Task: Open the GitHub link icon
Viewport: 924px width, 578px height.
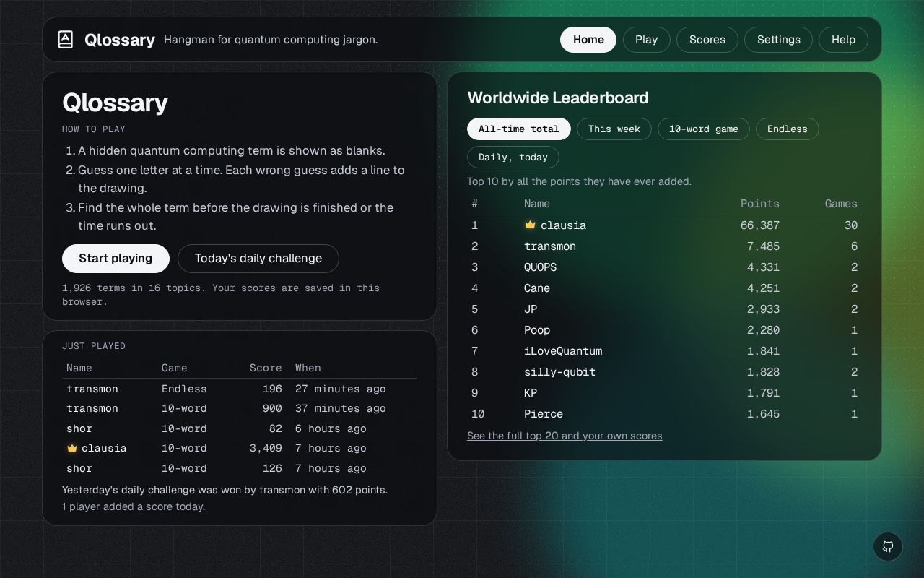Action: (x=888, y=547)
